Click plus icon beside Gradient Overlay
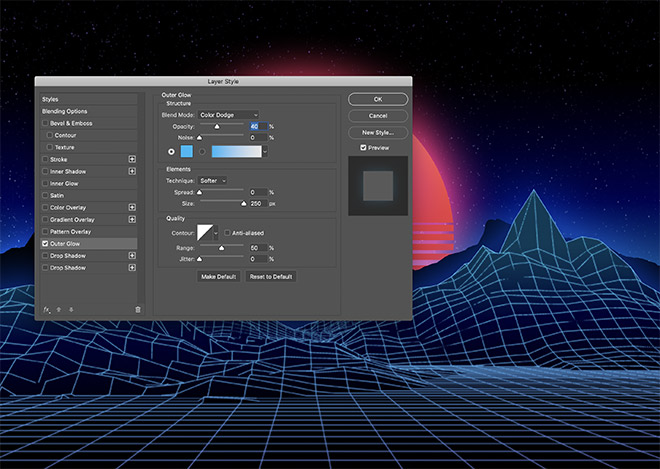The height and width of the screenshot is (469, 660). (x=132, y=219)
